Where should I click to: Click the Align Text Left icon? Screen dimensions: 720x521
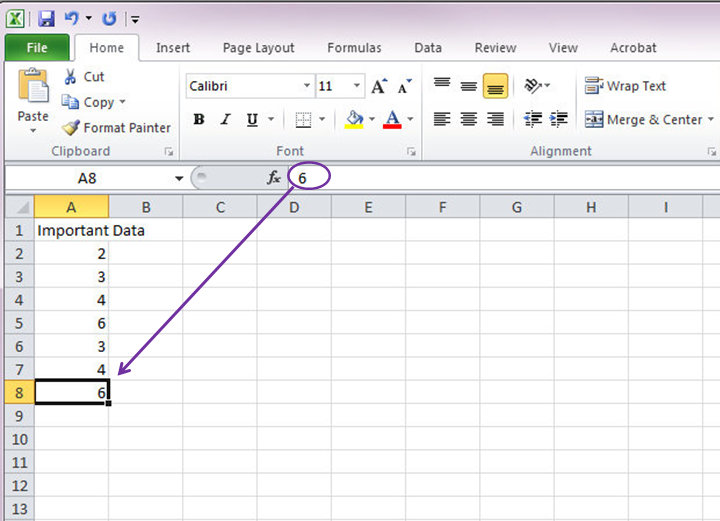pyautogui.click(x=441, y=120)
